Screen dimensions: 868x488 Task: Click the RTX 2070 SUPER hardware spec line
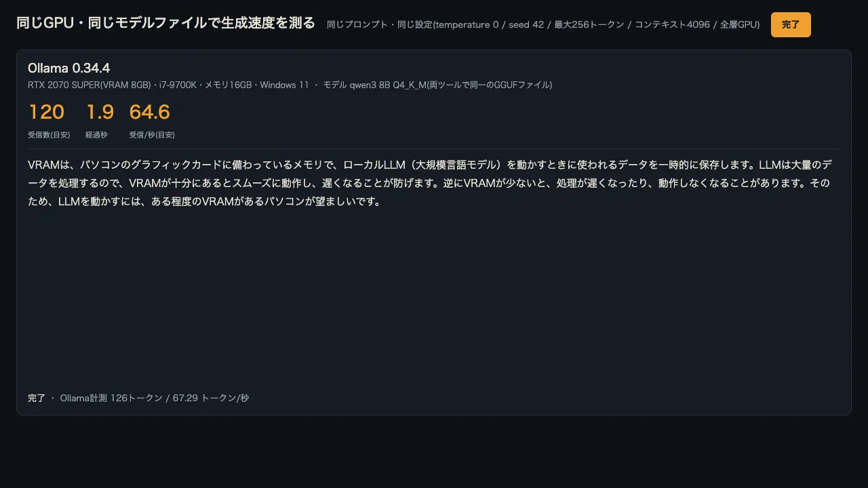pos(290,85)
